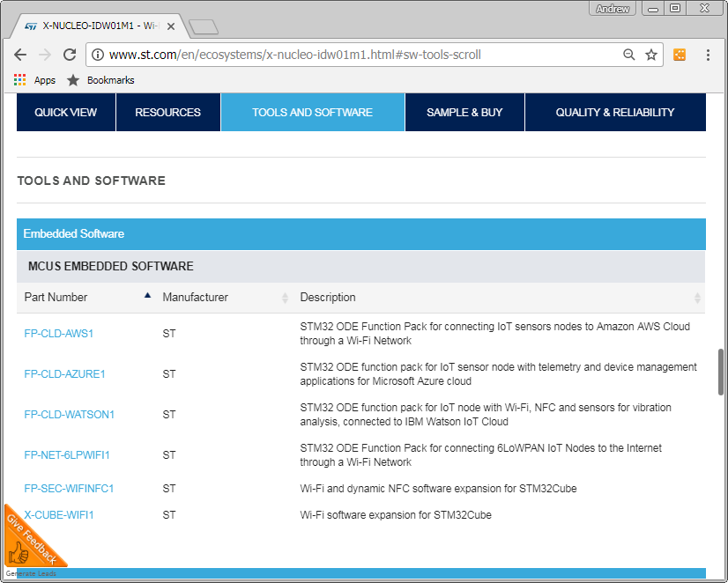Open the FP-SEC-WIFINFC1 link
Screen dimensions: 728x583
pos(69,489)
